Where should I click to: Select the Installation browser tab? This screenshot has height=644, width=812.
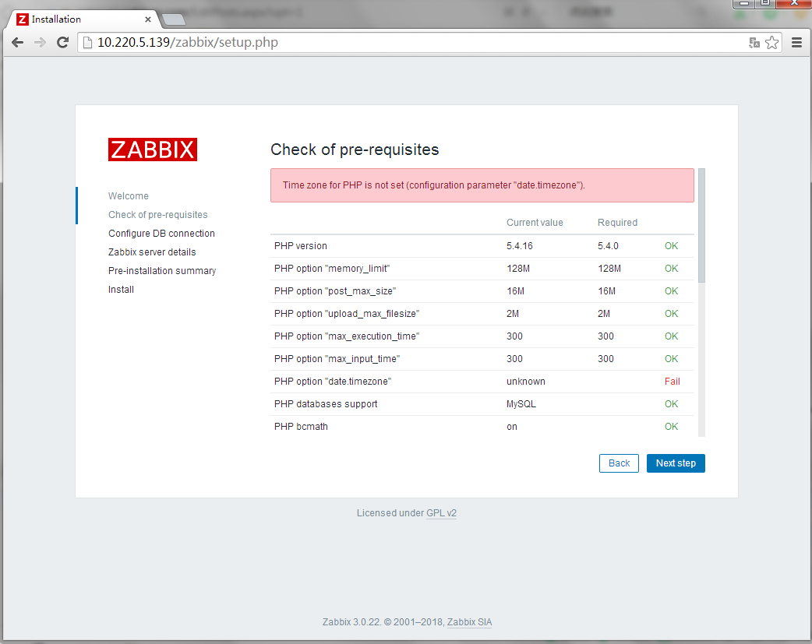[83, 19]
